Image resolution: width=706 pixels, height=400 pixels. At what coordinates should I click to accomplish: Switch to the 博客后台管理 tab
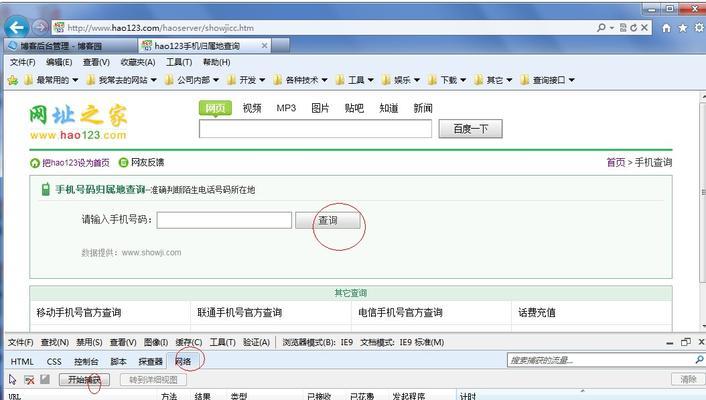click(70, 45)
